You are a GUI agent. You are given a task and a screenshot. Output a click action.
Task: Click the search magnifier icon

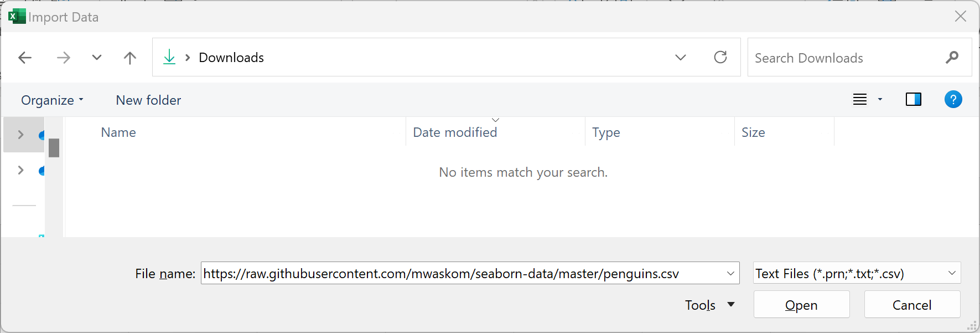click(952, 57)
